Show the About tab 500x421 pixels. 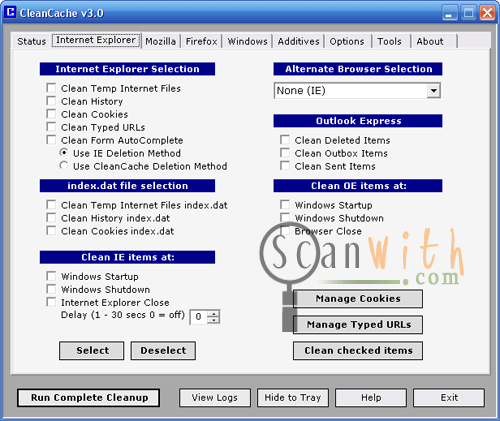tap(430, 41)
